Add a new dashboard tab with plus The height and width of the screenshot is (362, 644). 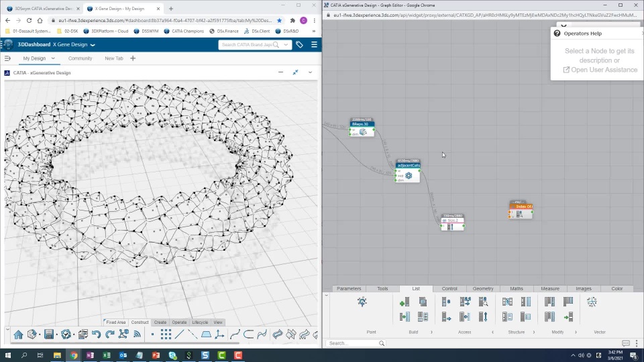[133, 58]
